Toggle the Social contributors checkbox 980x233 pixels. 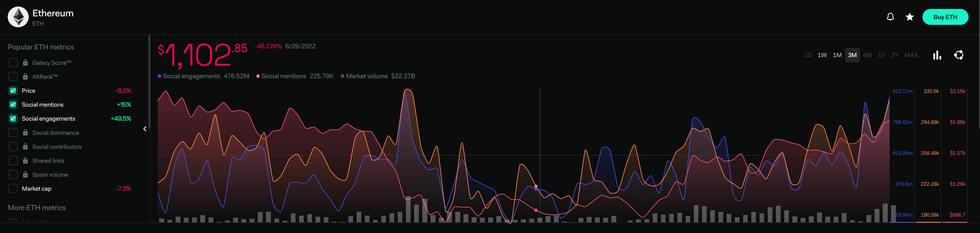(13, 147)
